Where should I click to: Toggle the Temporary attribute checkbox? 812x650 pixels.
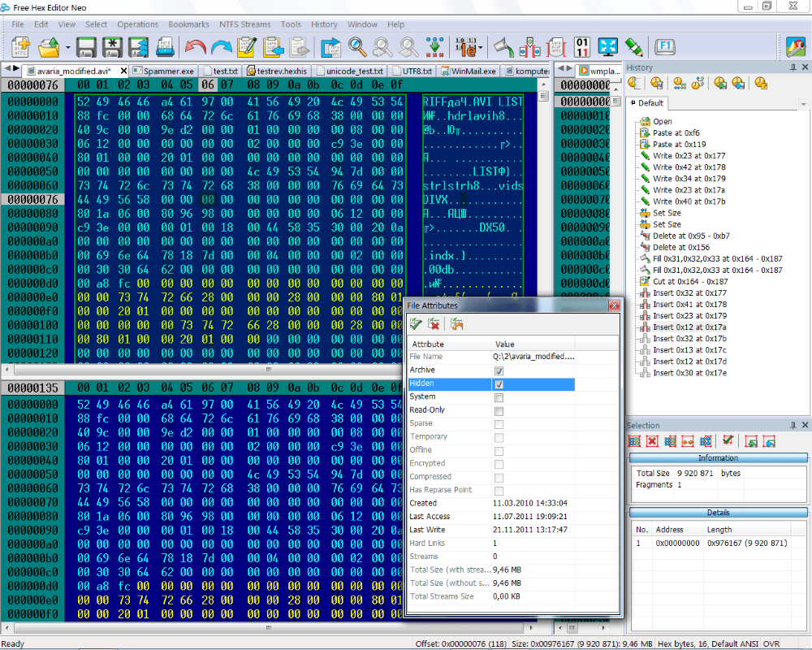[x=499, y=438]
